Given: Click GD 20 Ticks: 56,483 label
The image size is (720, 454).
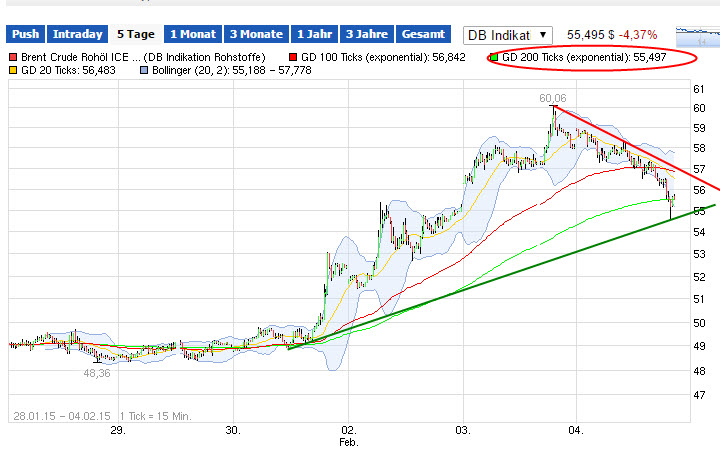Looking at the screenshot, I should [x=68, y=70].
